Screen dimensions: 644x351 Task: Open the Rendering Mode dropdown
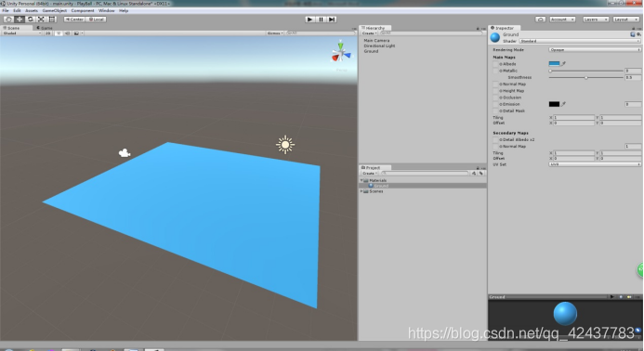(595, 49)
